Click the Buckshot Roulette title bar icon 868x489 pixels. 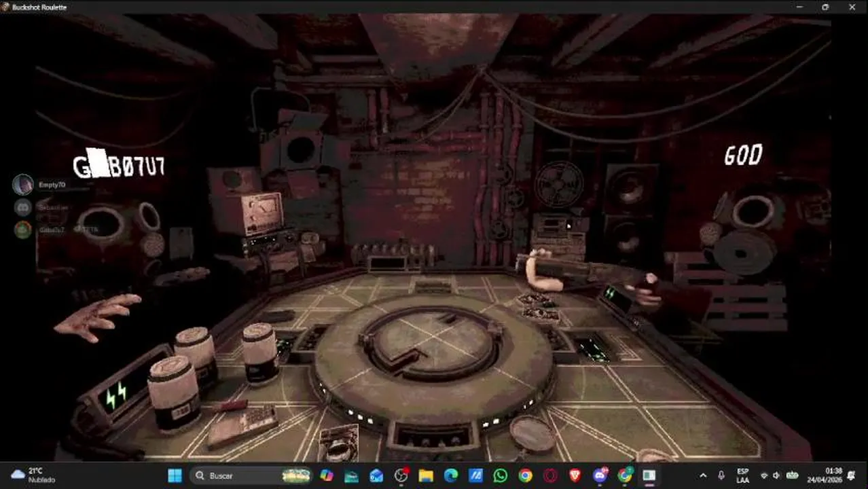coord(6,7)
